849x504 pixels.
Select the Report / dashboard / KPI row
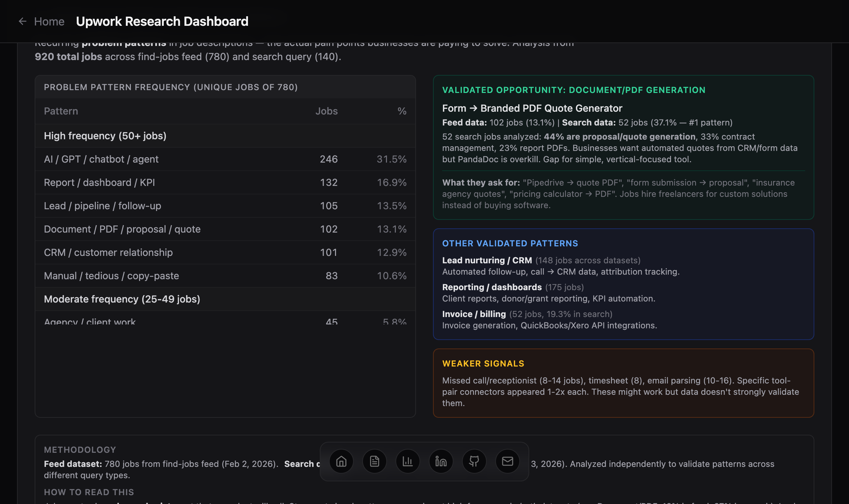click(x=99, y=183)
